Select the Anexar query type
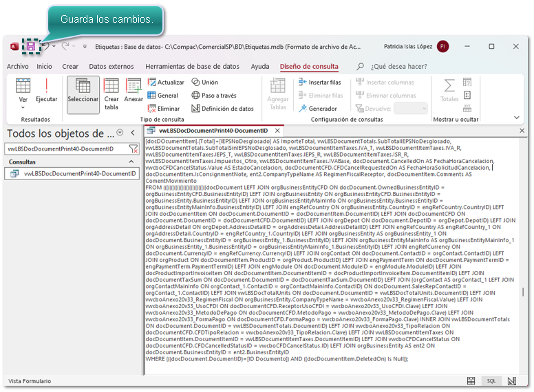Viewport: 534px width, 392px height. click(133, 91)
